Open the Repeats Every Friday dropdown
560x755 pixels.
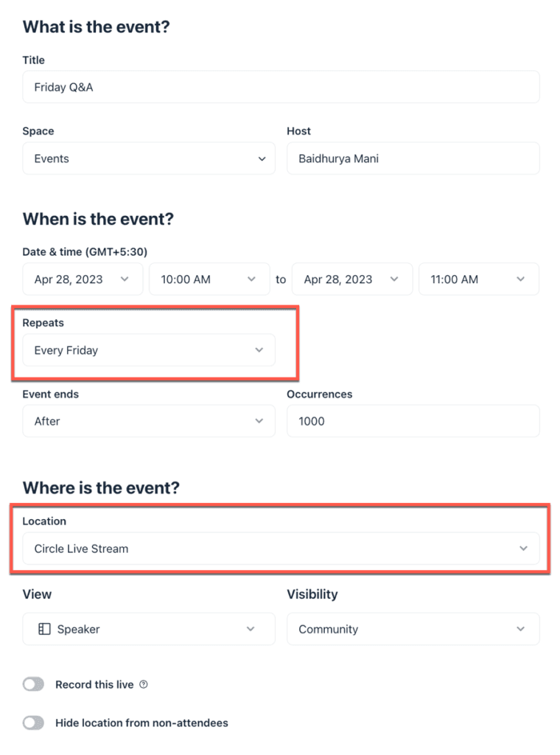point(148,350)
